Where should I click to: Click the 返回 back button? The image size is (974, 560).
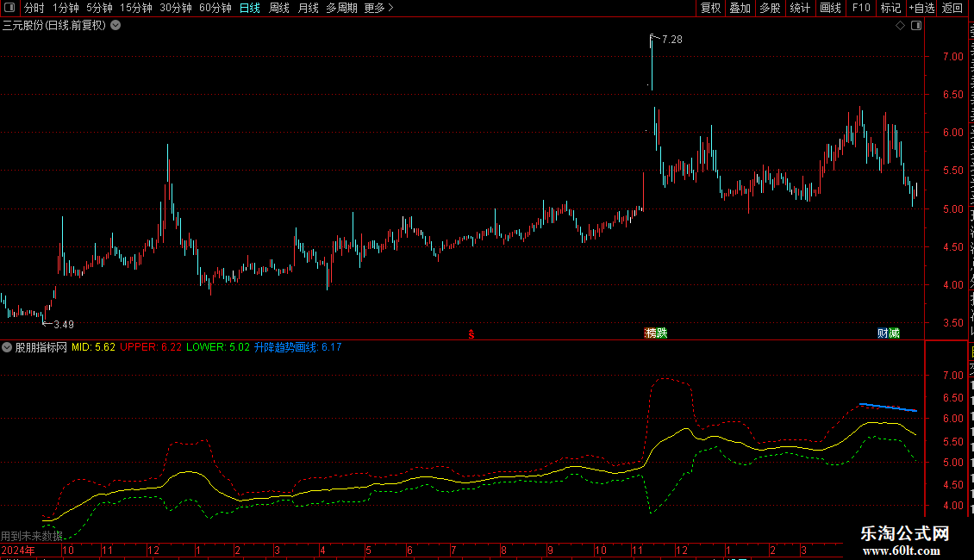952,8
